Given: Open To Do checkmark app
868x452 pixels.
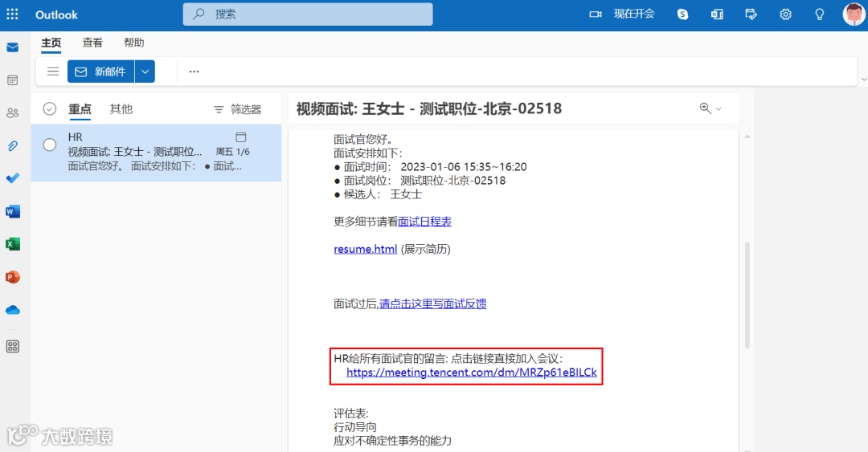Looking at the screenshot, I should [x=13, y=178].
